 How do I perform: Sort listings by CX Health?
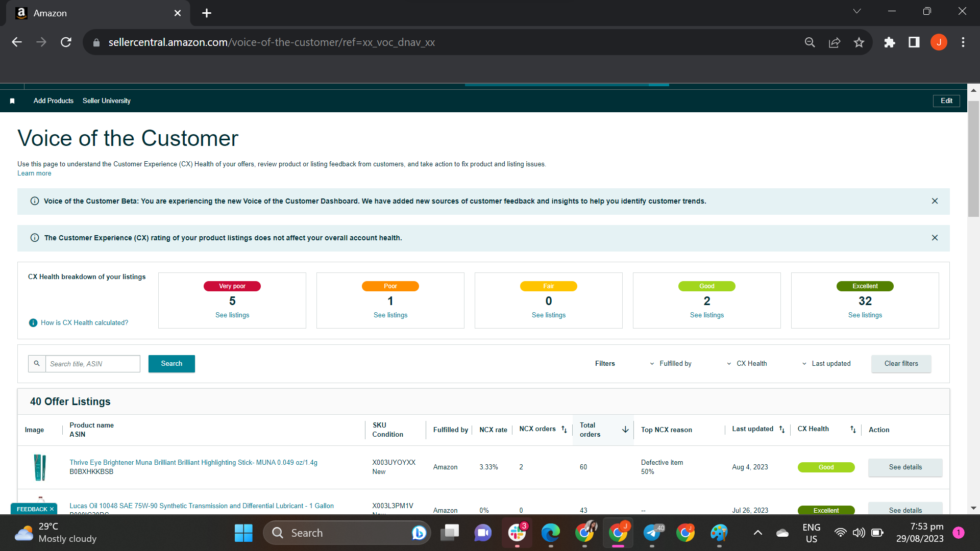coord(853,430)
